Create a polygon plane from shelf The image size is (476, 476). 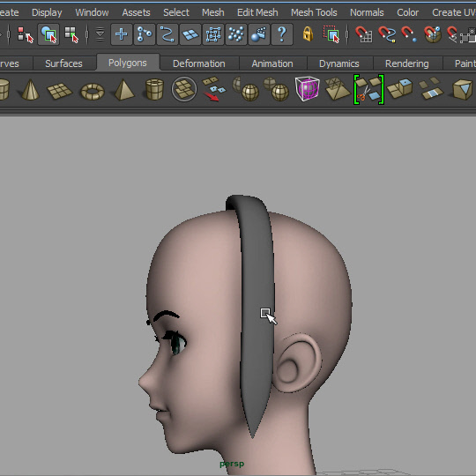(x=59, y=91)
